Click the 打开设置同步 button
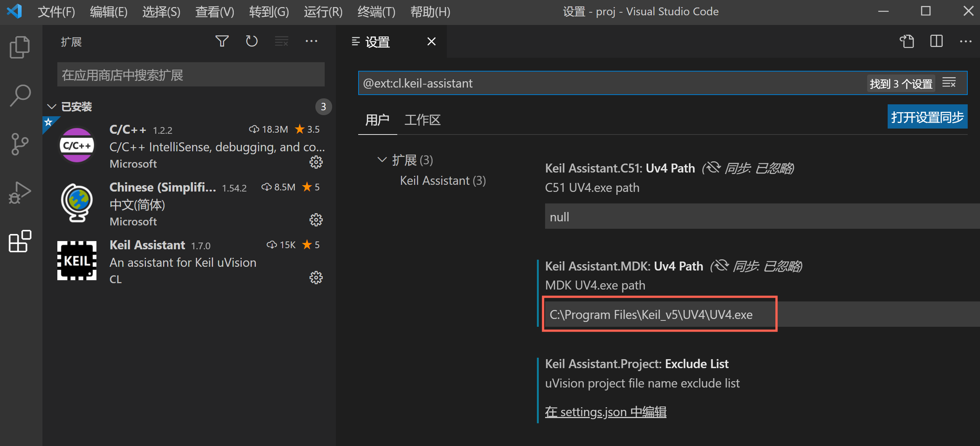980x446 pixels. point(927,117)
